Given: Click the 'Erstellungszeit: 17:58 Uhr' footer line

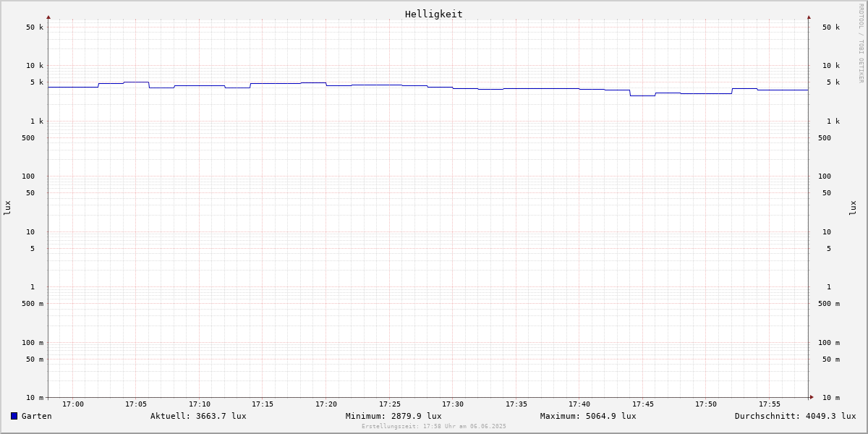Looking at the screenshot, I should coord(434,426).
